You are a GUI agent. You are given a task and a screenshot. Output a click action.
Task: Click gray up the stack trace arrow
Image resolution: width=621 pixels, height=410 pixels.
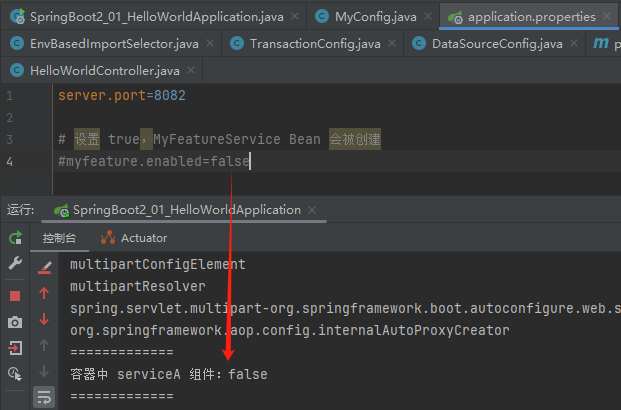(x=44, y=345)
